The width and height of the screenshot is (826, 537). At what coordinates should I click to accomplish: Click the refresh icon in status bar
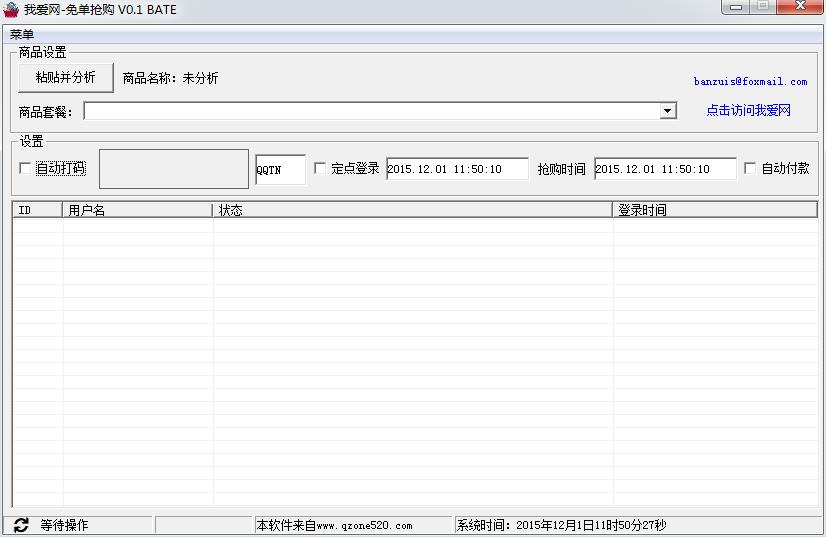pyautogui.click(x=21, y=525)
